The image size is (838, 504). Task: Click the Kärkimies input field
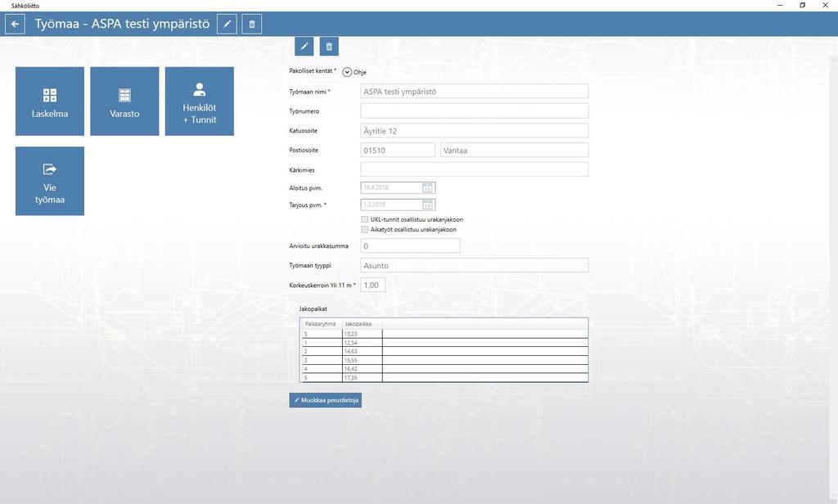point(475,170)
